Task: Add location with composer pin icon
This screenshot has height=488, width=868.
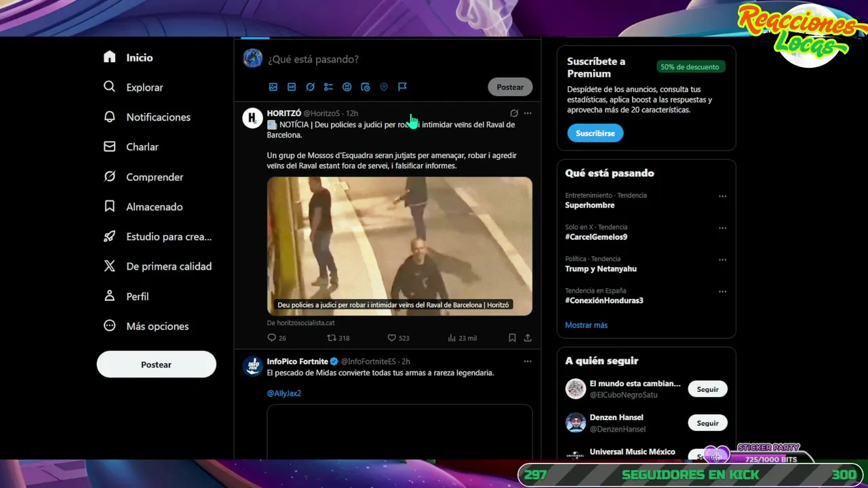Action: [x=384, y=87]
